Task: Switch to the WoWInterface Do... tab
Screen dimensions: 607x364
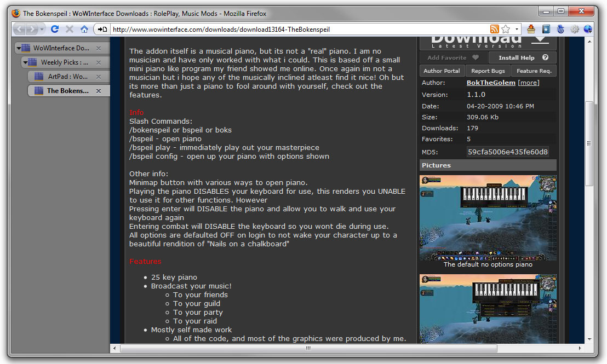Action: click(61, 48)
